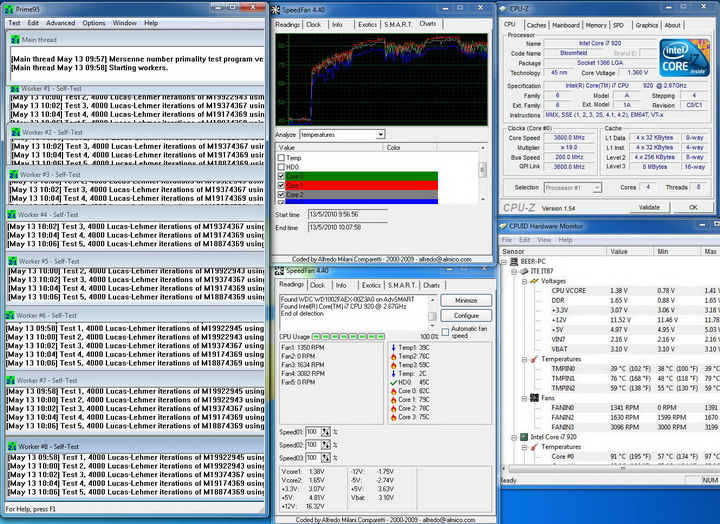
Task: Click the Worker #4 Self-Test window icon
Action: (12, 214)
